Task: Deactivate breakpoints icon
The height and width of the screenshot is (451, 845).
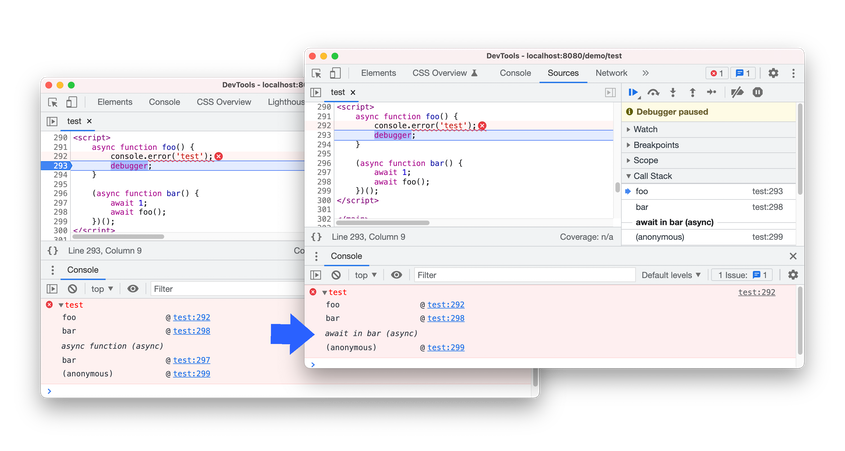Action: tap(737, 93)
